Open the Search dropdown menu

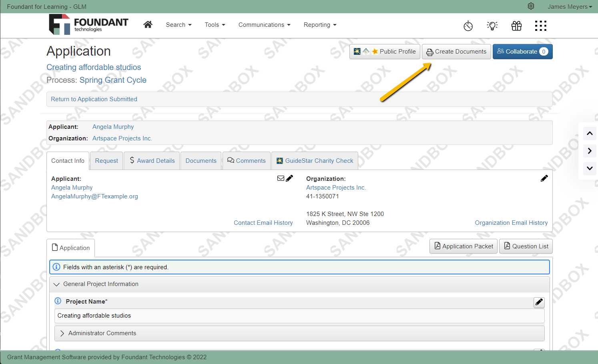[x=179, y=24]
